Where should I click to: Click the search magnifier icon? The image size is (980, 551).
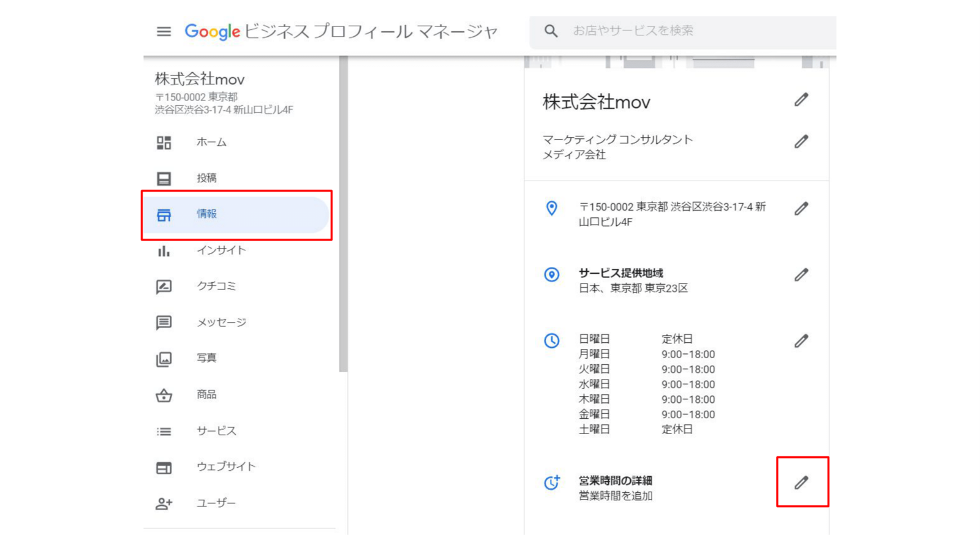pos(551,31)
